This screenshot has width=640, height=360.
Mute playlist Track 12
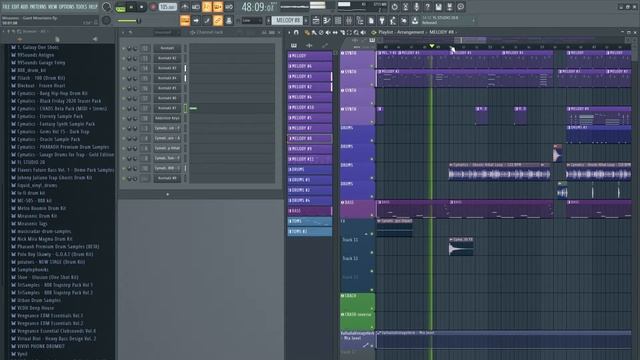pos(372,271)
